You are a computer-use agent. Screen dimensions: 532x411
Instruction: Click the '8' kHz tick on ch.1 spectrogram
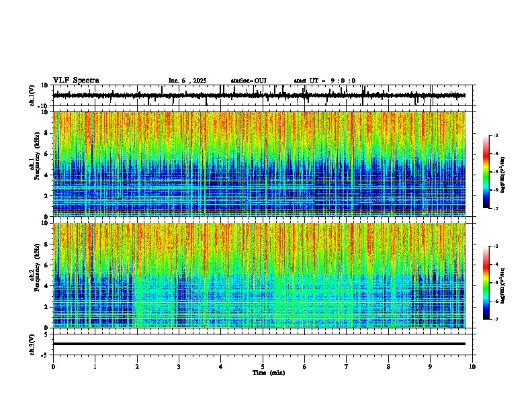pos(47,133)
